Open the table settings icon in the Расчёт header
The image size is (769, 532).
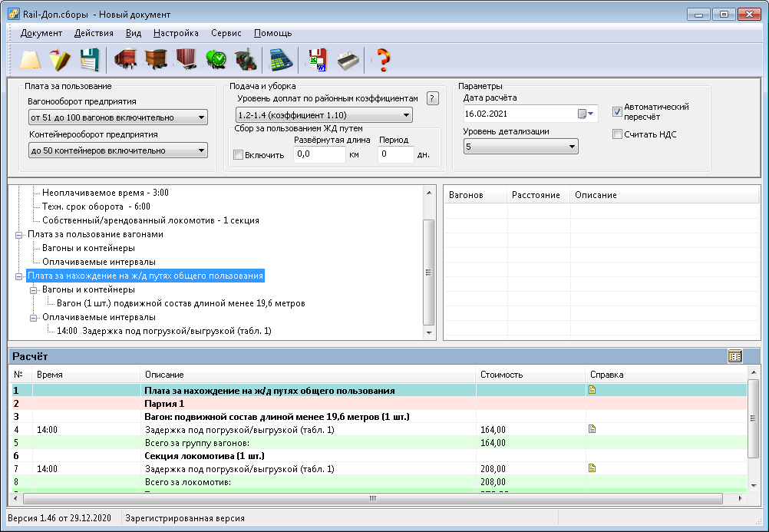734,355
